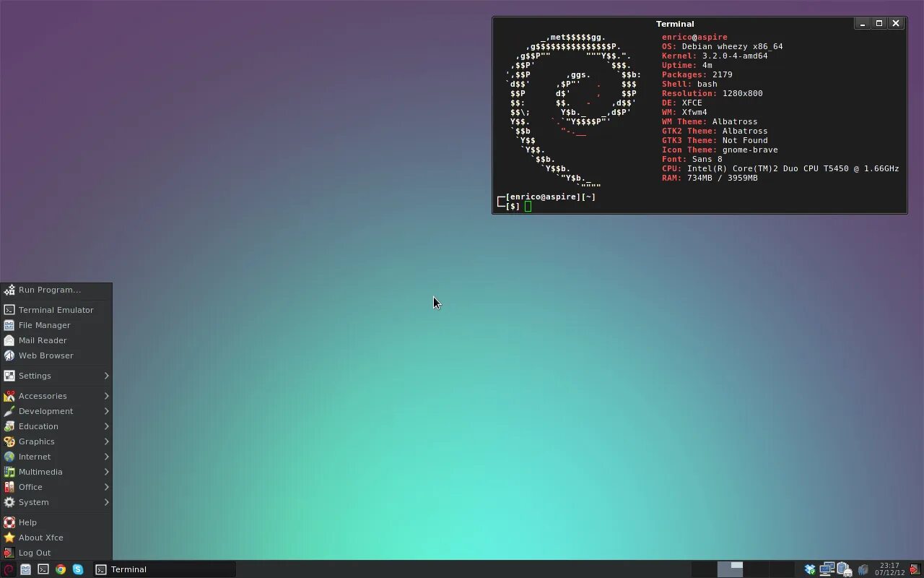Click the 'Packages: 2179' line

click(x=697, y=74)
